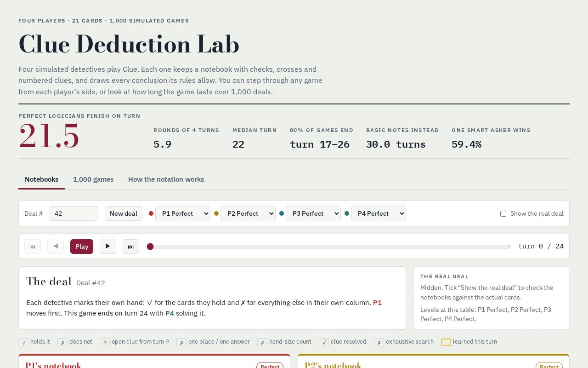Jump to the last turn with skip-forward icon
This screenshot has width=588, height=368.
pos(131,247)
